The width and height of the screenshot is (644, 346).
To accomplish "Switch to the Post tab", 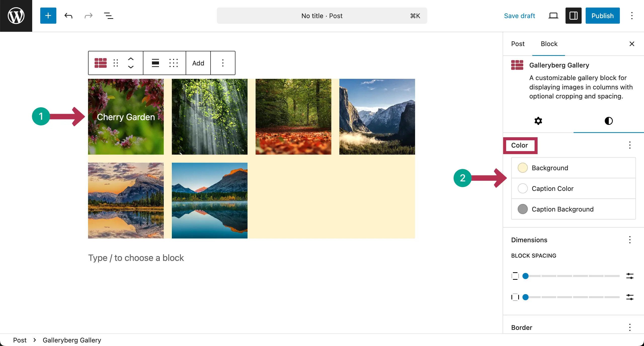I will click(x=518, y=44).
